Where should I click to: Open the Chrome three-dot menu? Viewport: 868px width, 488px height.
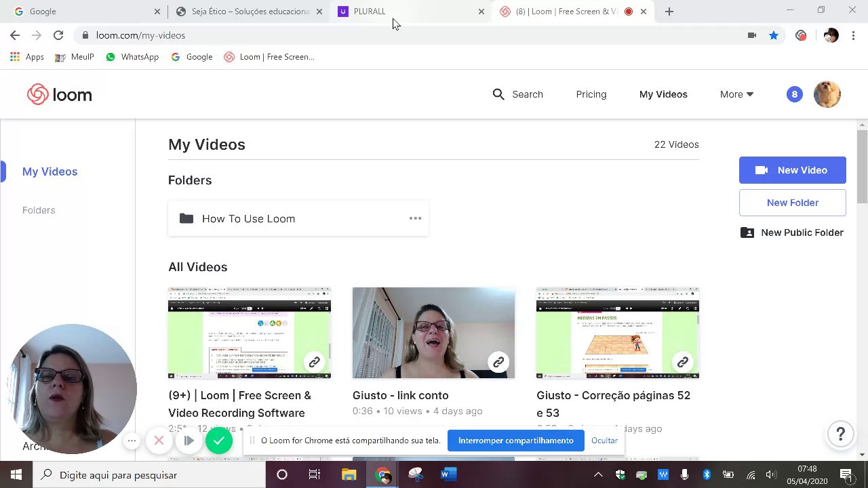coord(853,35)
